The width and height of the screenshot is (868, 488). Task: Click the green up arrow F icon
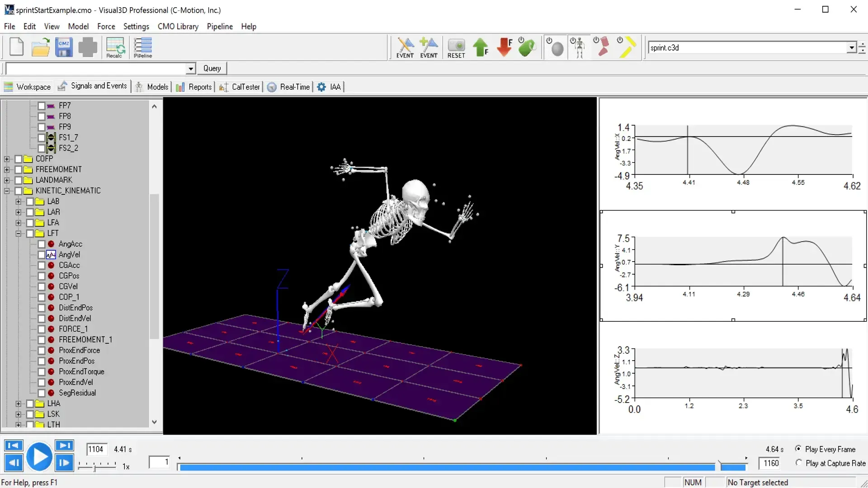[481, 47]
